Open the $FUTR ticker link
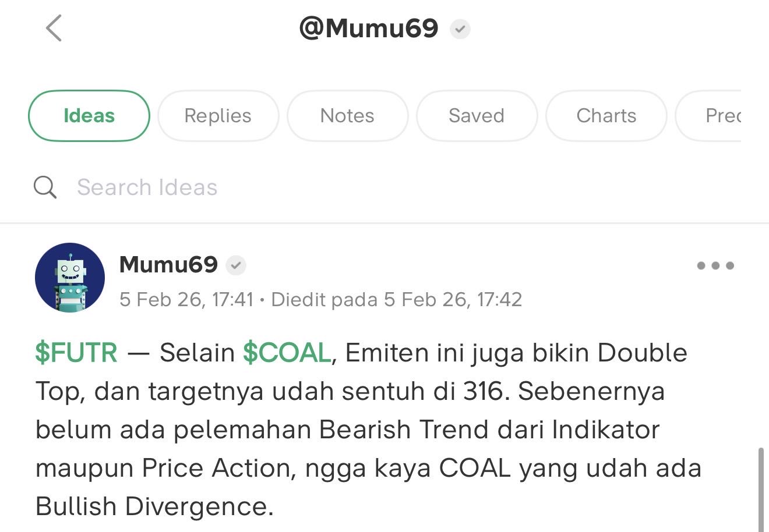The height and width of the screenshot is (532, 769). click(x=76, y=353)
